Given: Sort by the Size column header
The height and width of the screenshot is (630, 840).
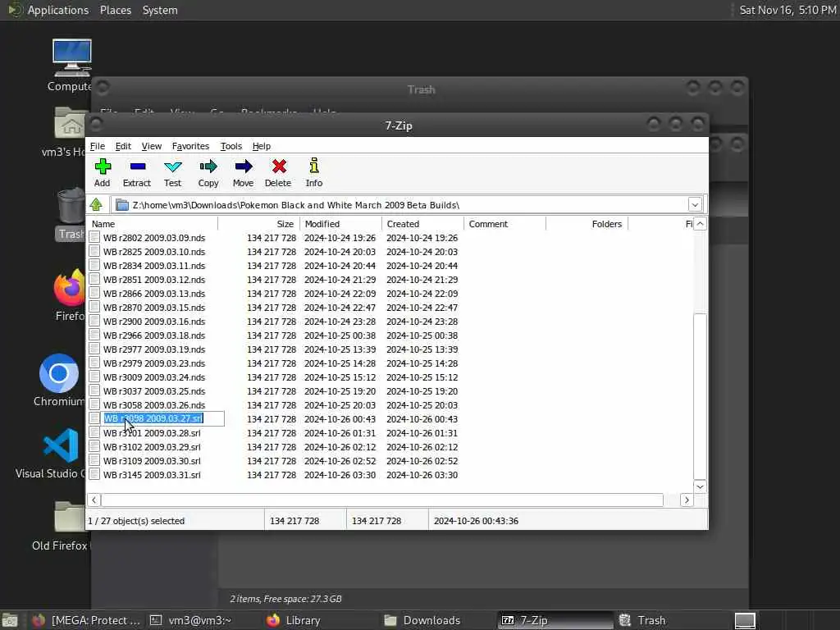Looking at the screenshot, I should [x=258, y=224].
